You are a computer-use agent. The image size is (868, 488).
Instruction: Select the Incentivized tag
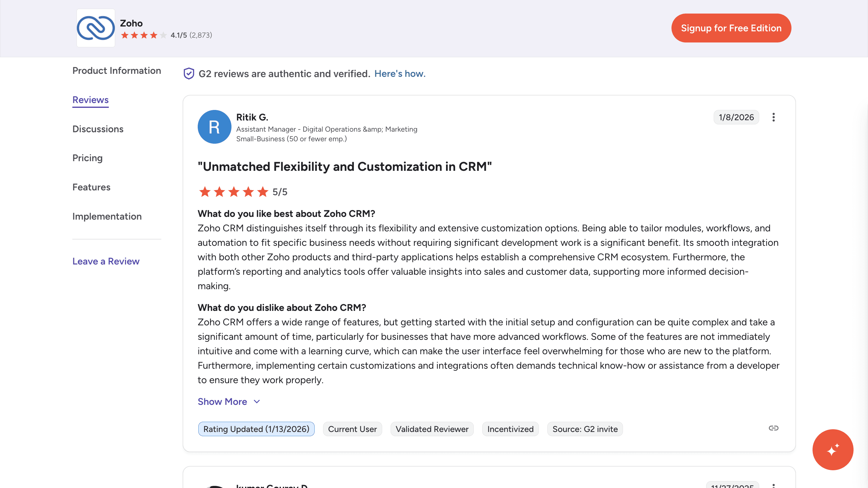(510, 429)
